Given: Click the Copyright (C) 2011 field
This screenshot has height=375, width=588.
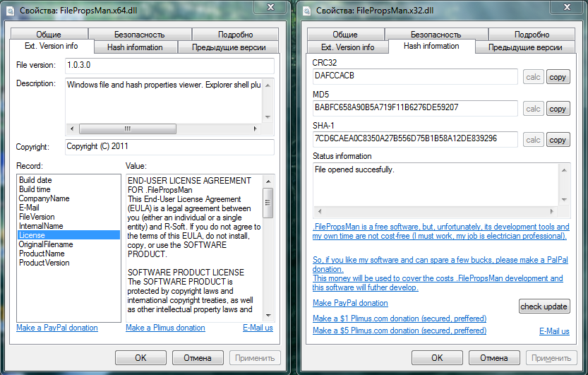Looking at the screenshot, I should pyautogui.click(x=169, y=147).
